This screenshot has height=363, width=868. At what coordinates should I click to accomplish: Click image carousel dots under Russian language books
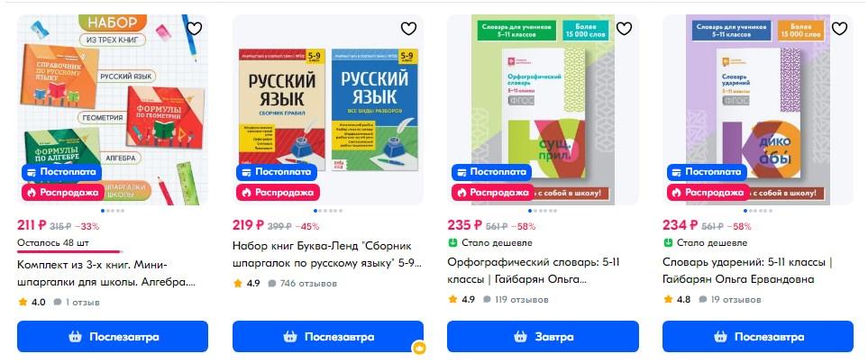click(x=328, y=211)
